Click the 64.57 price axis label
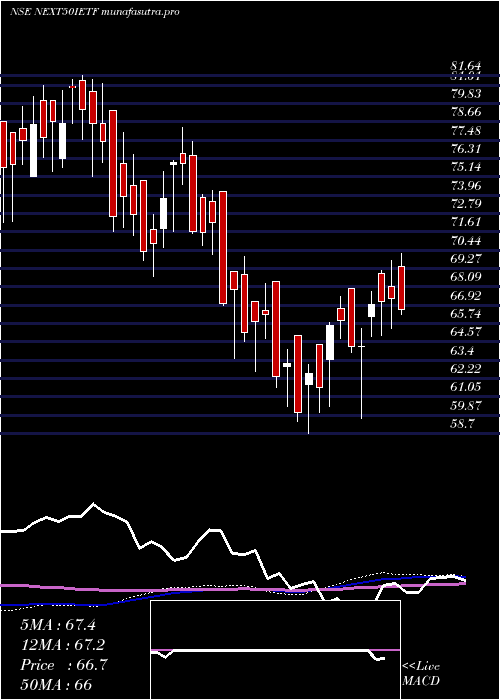Viewport: 500px width, 700px height. tap(465, 332)
